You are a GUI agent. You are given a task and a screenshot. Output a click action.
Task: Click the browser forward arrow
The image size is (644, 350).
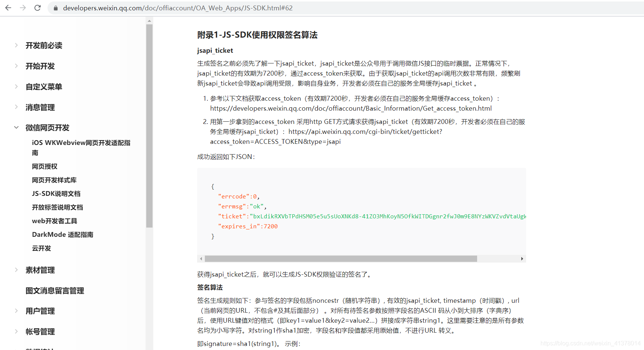click(23, 8)
